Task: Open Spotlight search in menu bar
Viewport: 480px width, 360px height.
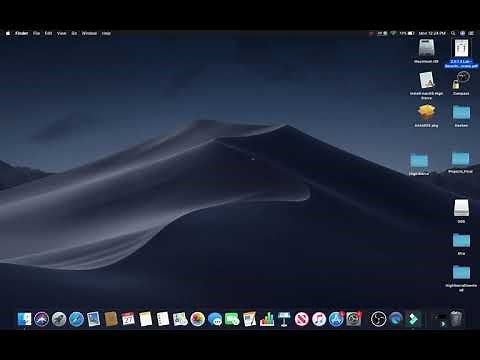Action: 453,33
